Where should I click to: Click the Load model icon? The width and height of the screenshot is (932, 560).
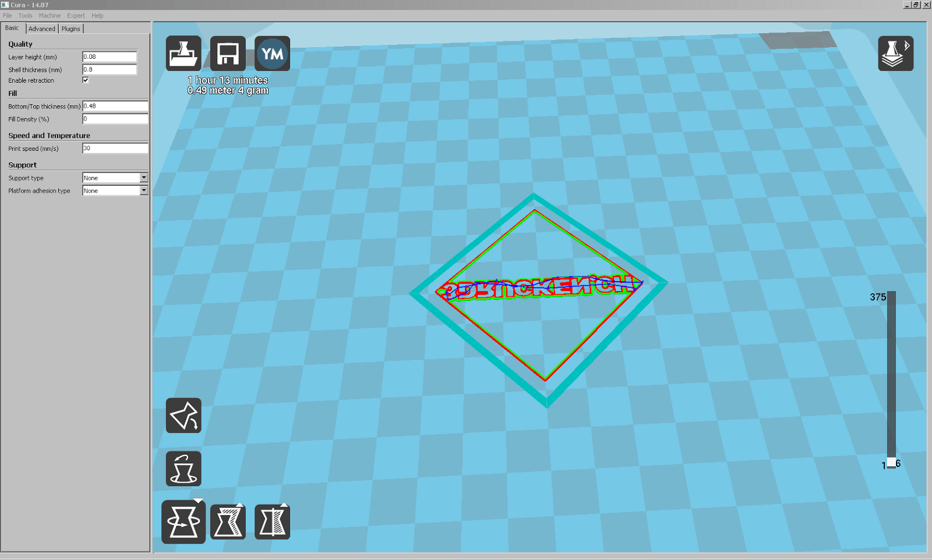point(183,54)
